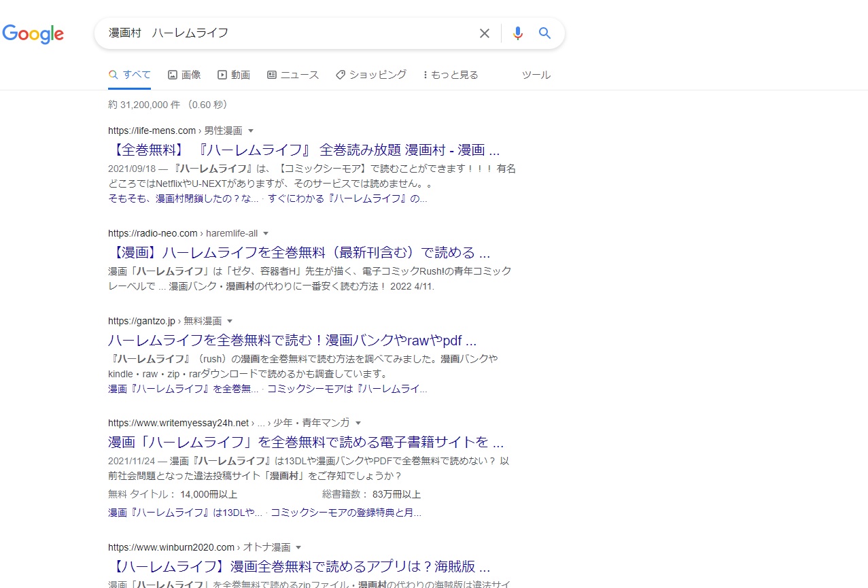Screen dimensions: 868x588
Task: Open the 【全巻無料】 life-mens.com result title
Action: point(303,150)
